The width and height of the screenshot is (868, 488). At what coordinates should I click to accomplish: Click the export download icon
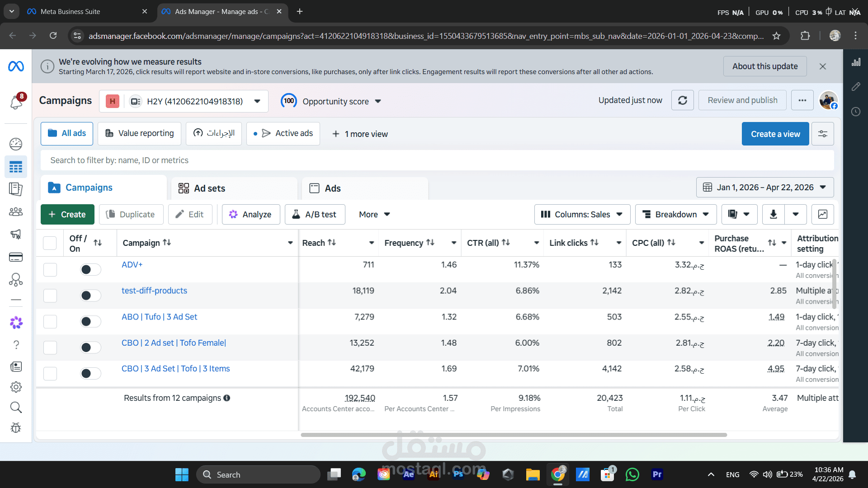774,215
